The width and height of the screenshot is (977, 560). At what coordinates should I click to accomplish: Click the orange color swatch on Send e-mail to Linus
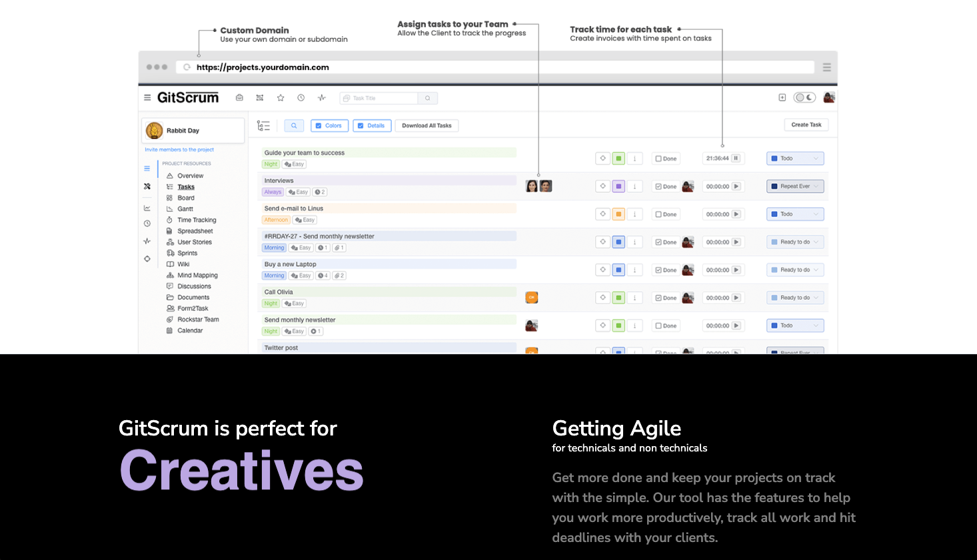[x=618, y=214]
